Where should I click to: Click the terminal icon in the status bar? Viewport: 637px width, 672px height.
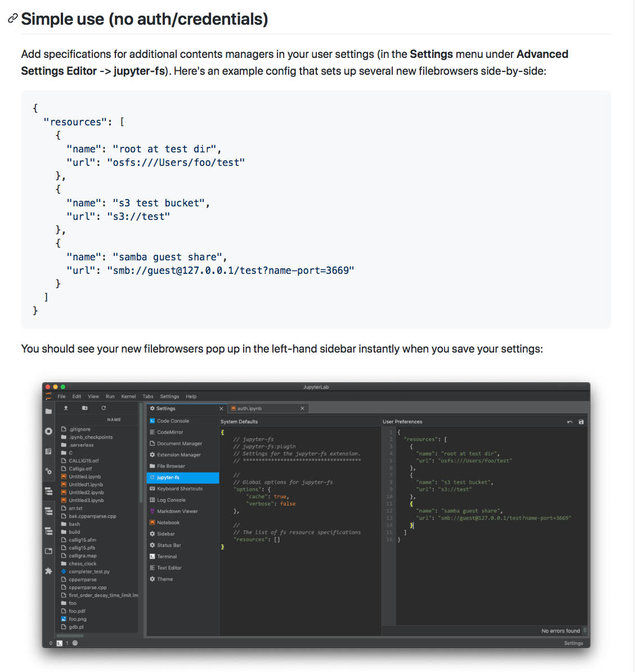click(x=59, y=643)
